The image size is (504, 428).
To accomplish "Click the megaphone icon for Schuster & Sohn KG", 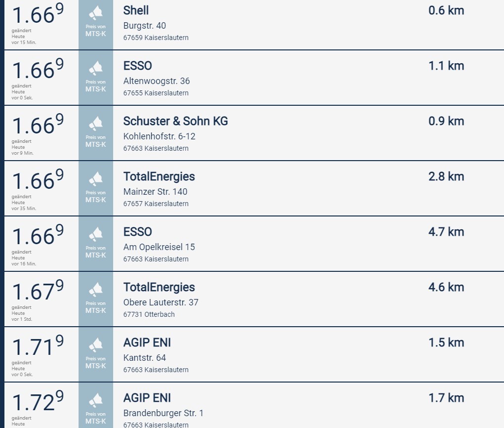I will 95,124.
